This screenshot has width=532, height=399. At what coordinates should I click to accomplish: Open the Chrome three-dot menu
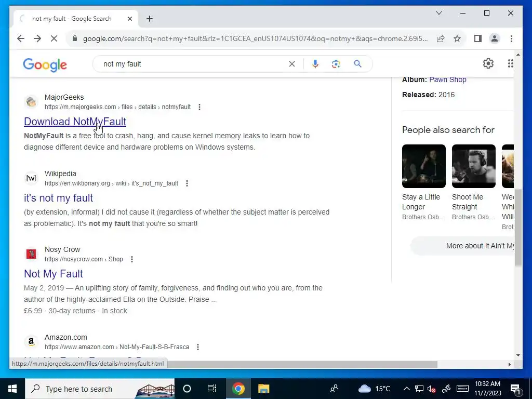(x=511, y=38)
